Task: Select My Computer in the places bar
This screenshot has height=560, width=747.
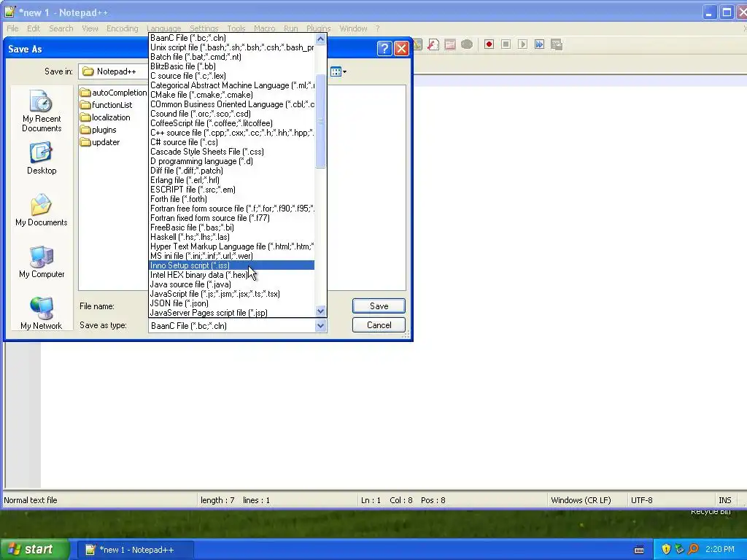Action: [42, 262]
